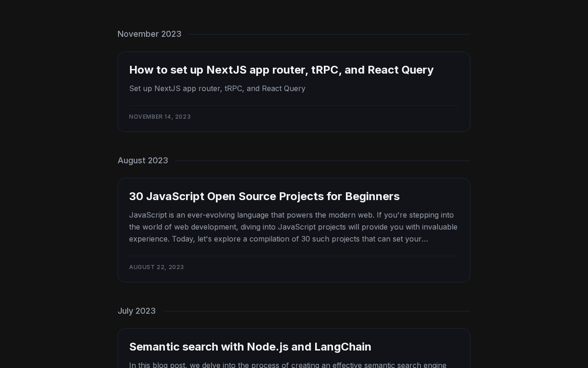Screen dimensions: 588x368
Task: Click the August 2023 section heading
Action: click(x=143, y=161)
